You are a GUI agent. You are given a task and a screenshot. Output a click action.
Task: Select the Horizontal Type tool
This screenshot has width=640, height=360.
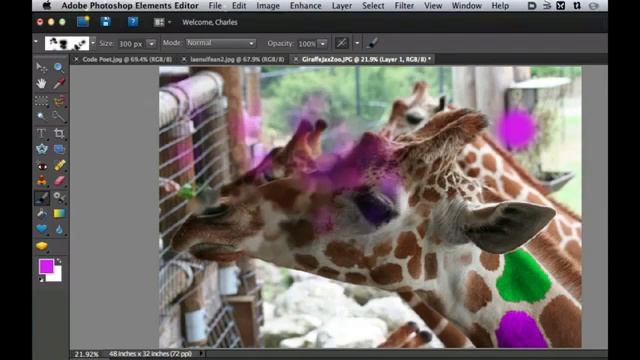point(41,133)
